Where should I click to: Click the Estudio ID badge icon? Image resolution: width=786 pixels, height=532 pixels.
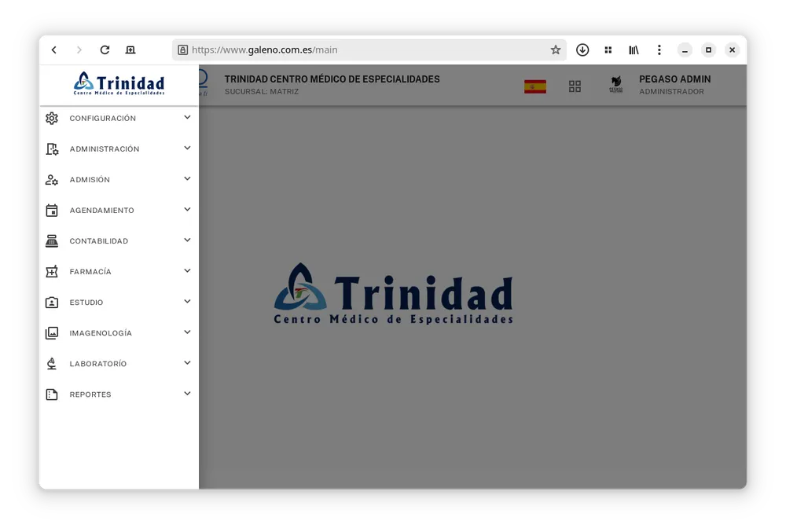click(52, 303)
